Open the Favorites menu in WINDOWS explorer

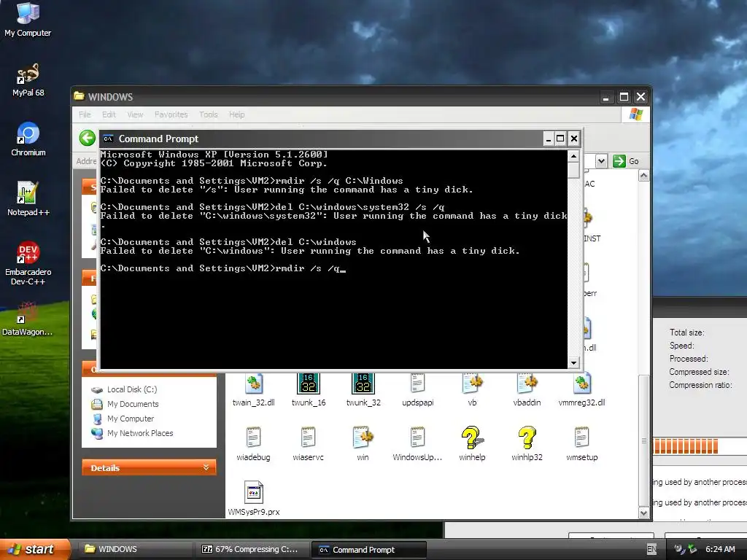pyautogui.click(x=171, y=114)
